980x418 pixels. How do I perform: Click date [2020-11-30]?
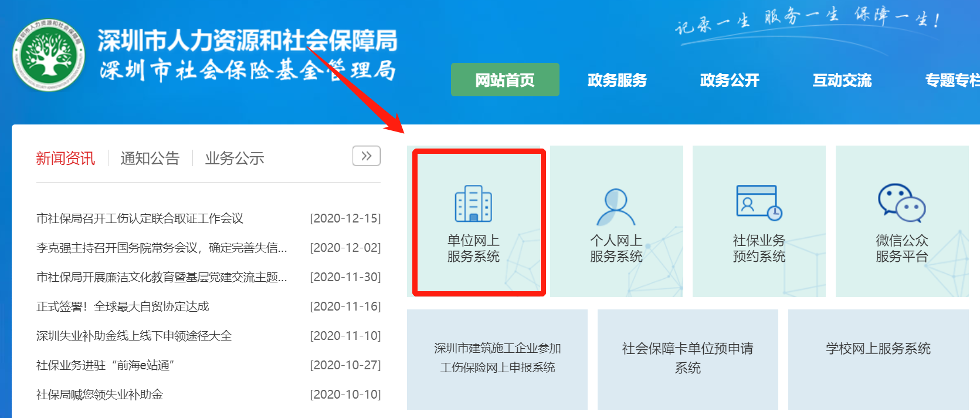345,277
